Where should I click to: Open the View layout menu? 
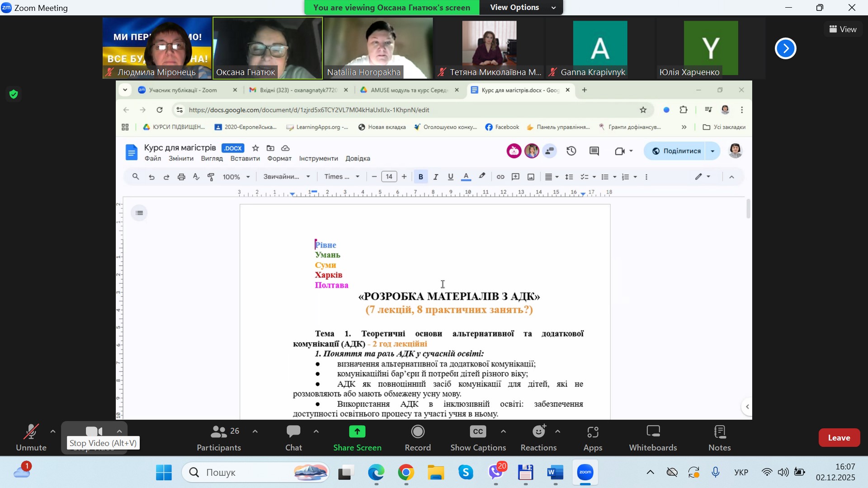(843, 29)
